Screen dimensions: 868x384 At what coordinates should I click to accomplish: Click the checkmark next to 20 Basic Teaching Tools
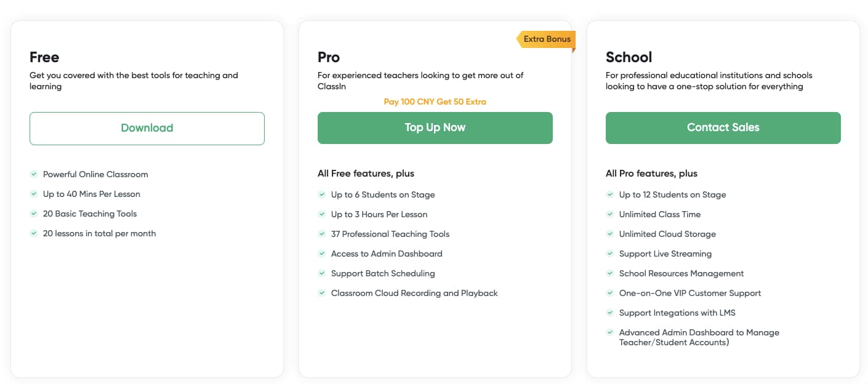pos(34,214)
